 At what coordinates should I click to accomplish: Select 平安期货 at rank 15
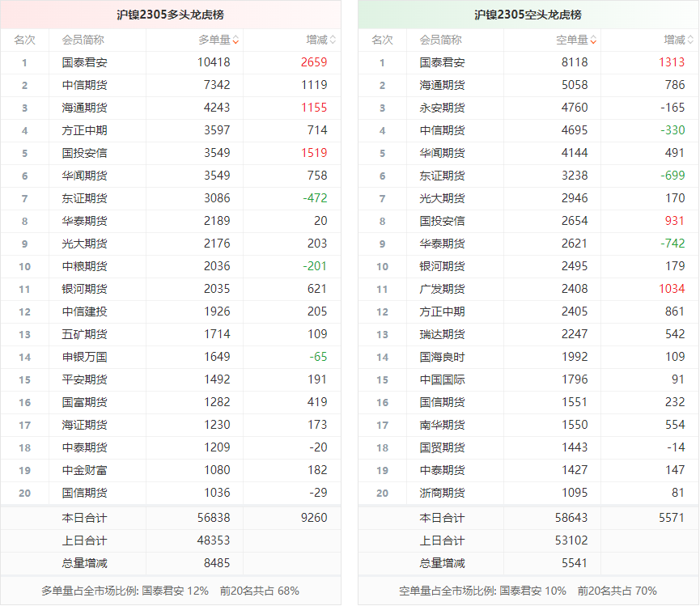click(x=84, y=379)
